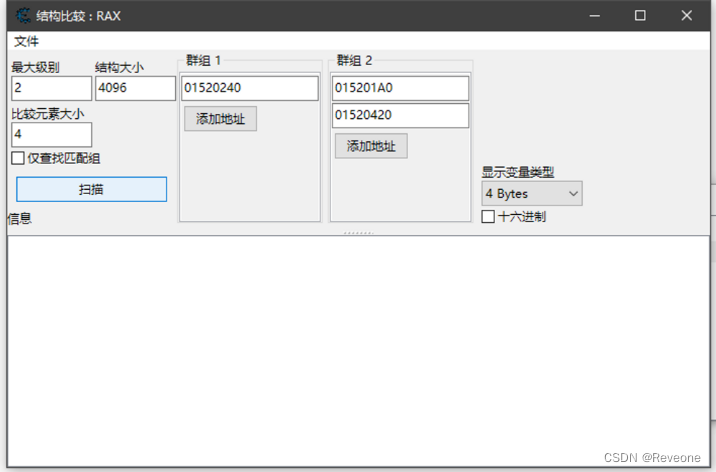Open the 文件 menu
Image resolution: width=716 pixels, height=472 pixels.
pyautogui.click(x=26, y=42)
